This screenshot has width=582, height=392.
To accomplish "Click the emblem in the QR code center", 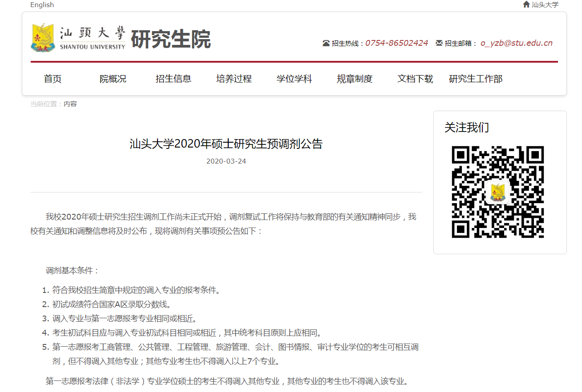I will coord(497,192).
